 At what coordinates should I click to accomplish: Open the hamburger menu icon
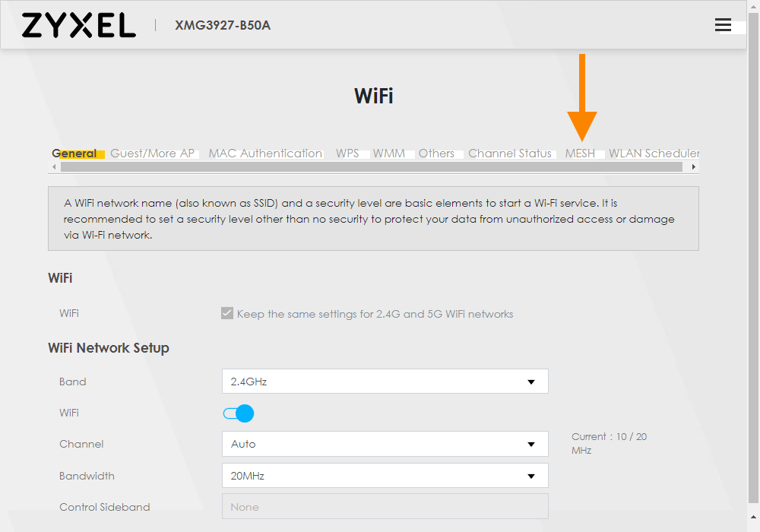tap(723, 25)
